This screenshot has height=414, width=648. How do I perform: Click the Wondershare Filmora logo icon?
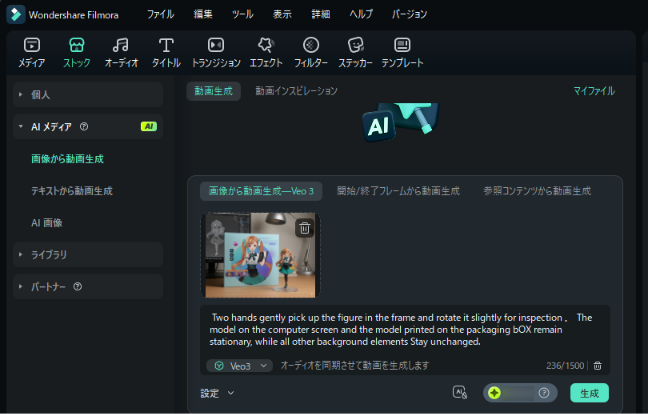16,14
